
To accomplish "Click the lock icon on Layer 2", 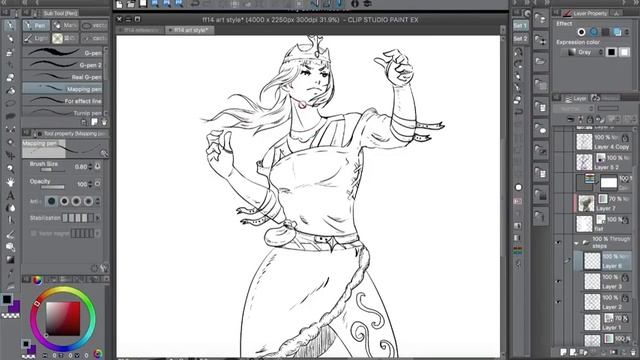I will coord(625,299).
